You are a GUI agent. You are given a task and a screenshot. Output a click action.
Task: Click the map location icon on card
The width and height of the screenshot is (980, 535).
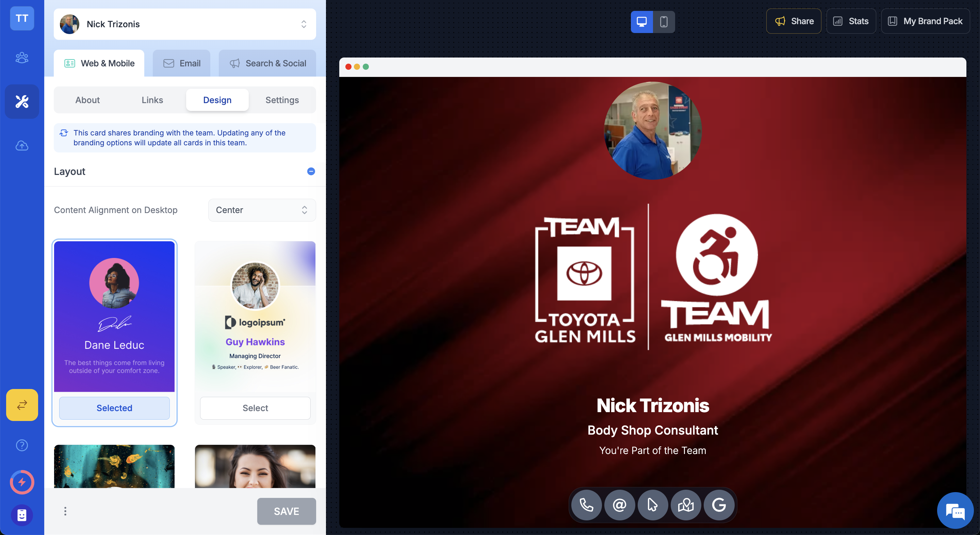[686, 505]
